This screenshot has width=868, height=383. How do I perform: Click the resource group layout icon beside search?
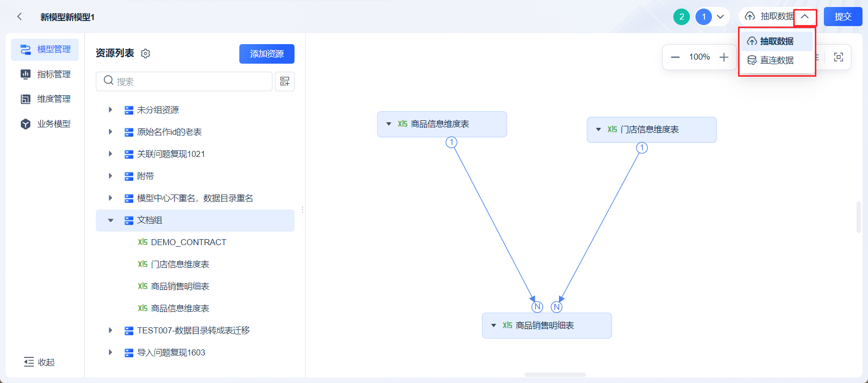click(284, 81)
